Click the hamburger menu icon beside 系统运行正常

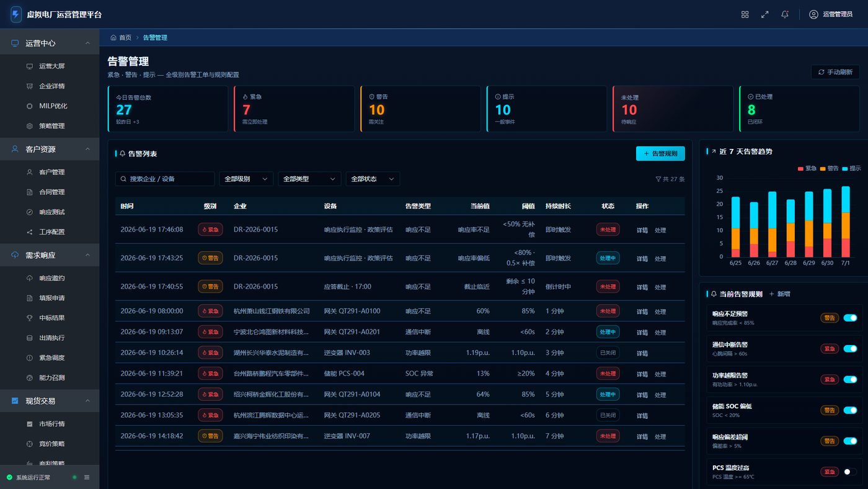(x=87, y=477)
